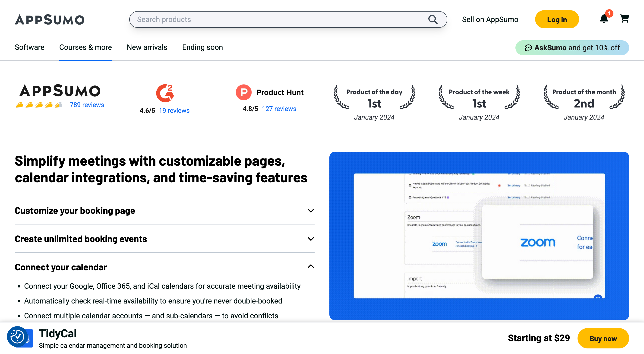This screenshot has width=644, height=354.
Task: Open the notifications bell
Action: point(604,19)
